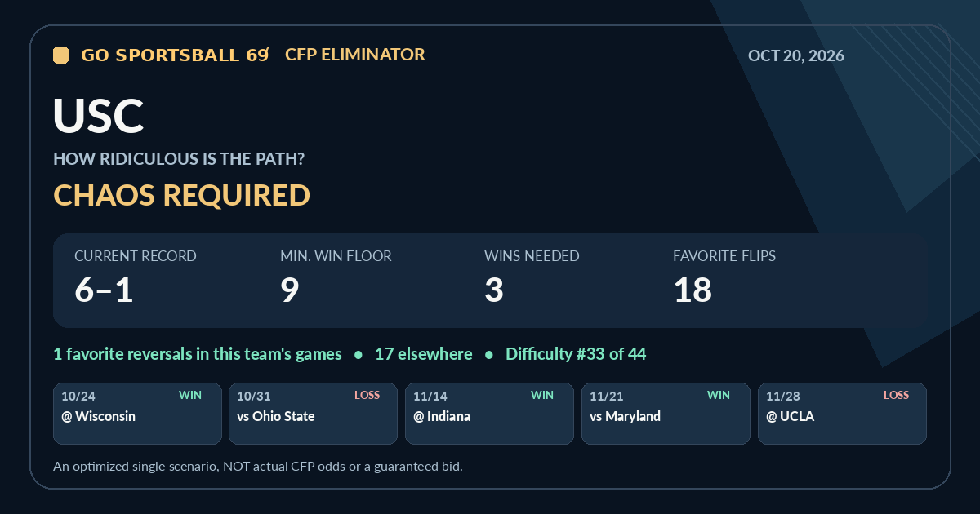Click the CHAOS REQUIRED rating text
The width and height of the screenshot is (980, 514).
(181, 195)
